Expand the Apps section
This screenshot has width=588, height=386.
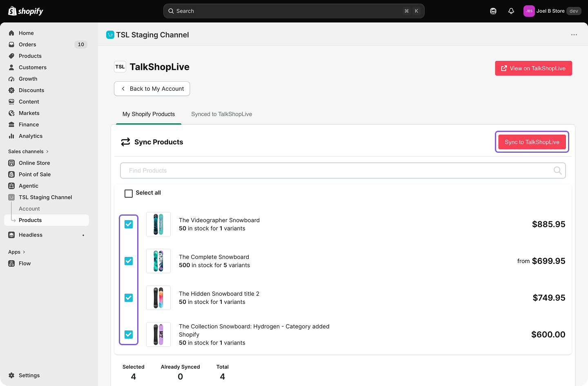click(17, 252)
